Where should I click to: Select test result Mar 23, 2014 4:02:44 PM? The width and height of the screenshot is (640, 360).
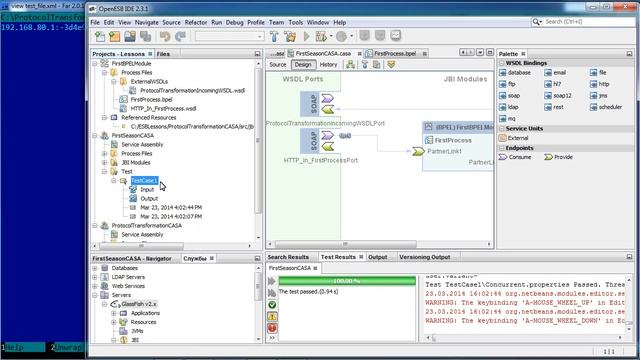tap(171, 207)
